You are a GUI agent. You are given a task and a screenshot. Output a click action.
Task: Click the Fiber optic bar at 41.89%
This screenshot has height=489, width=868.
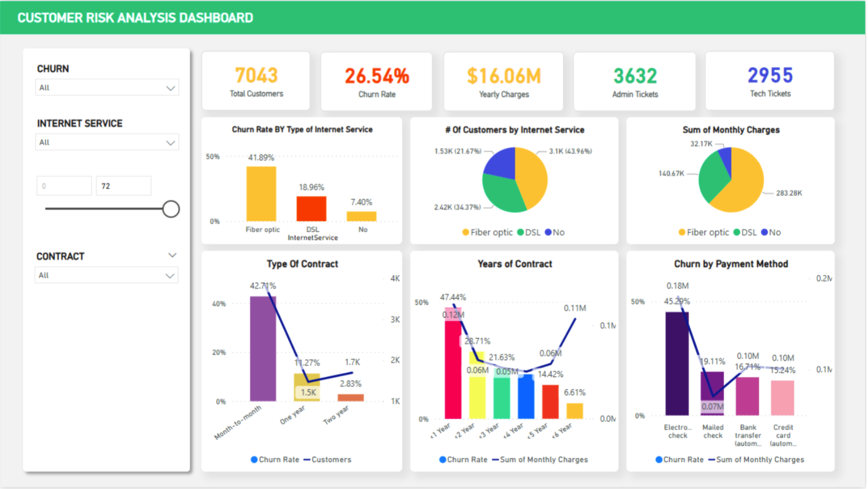click(x=261, y=194)
